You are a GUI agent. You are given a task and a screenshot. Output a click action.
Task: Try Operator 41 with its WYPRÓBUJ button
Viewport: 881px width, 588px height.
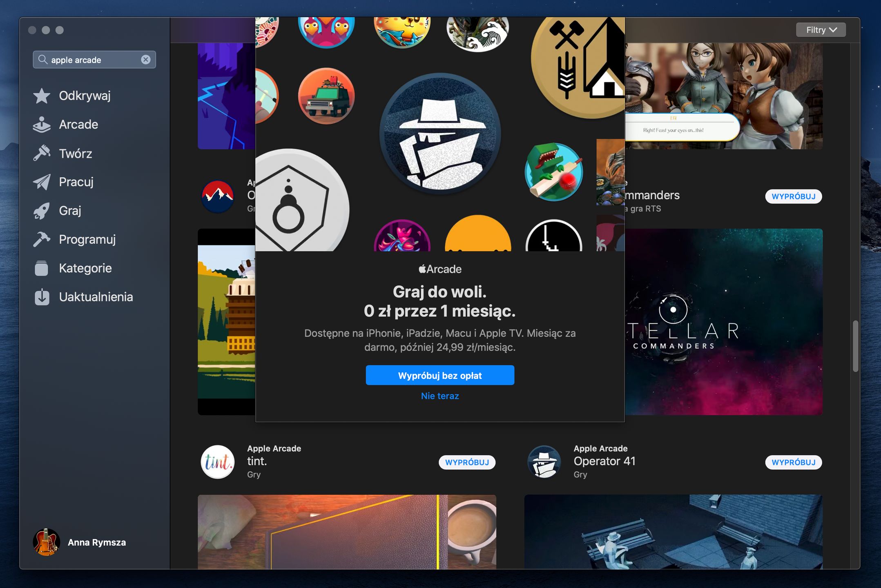coord(794,462)
